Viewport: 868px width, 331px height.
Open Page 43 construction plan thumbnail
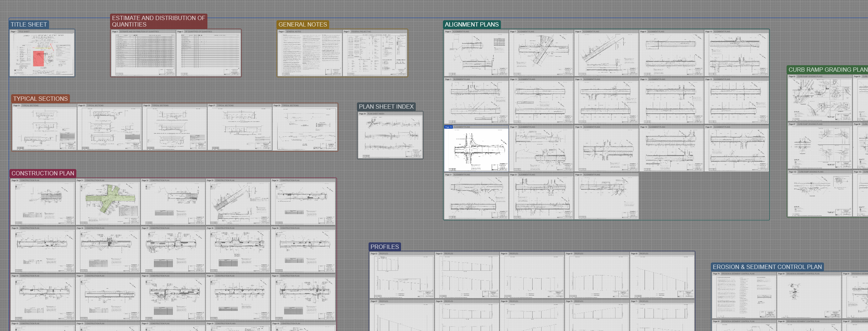coord(238,297)
